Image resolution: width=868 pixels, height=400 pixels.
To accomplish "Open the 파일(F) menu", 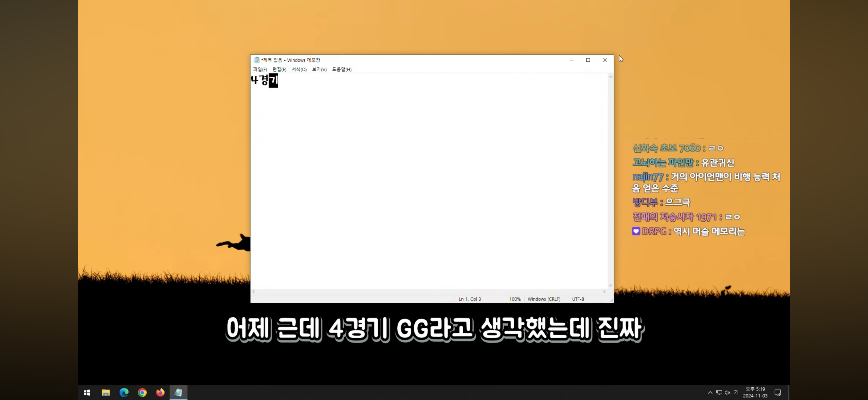I will [x=260, y=69].
